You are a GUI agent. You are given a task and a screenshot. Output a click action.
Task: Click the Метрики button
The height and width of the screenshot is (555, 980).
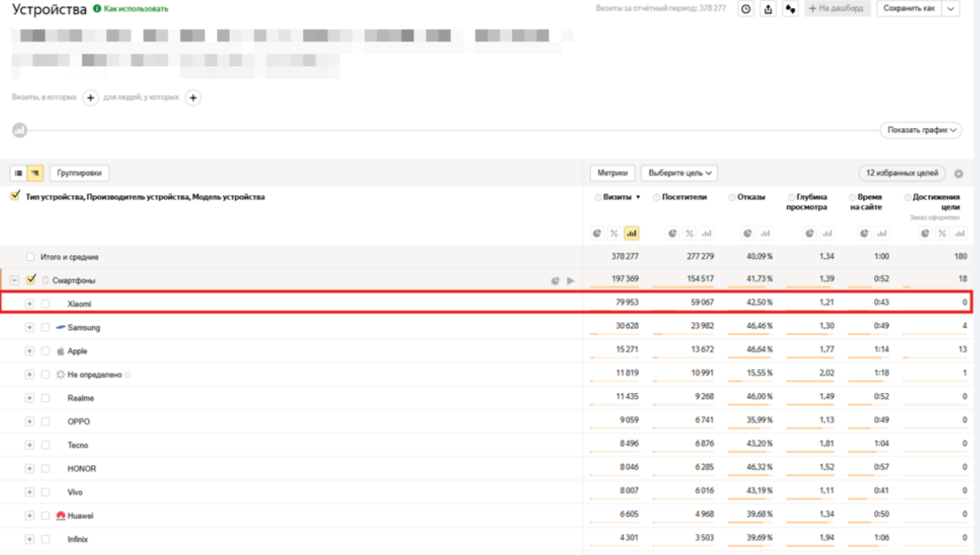(612, 173)
